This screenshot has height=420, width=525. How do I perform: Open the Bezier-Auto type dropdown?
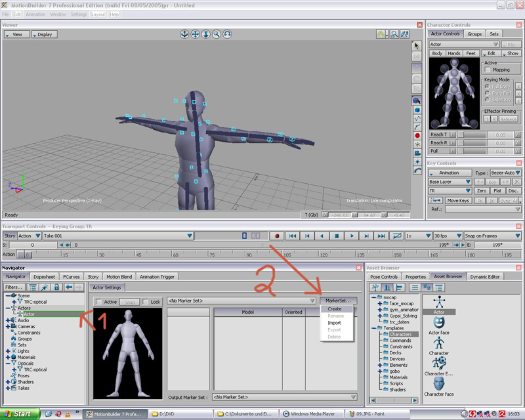pyautogui.click(x=506, y=173)
